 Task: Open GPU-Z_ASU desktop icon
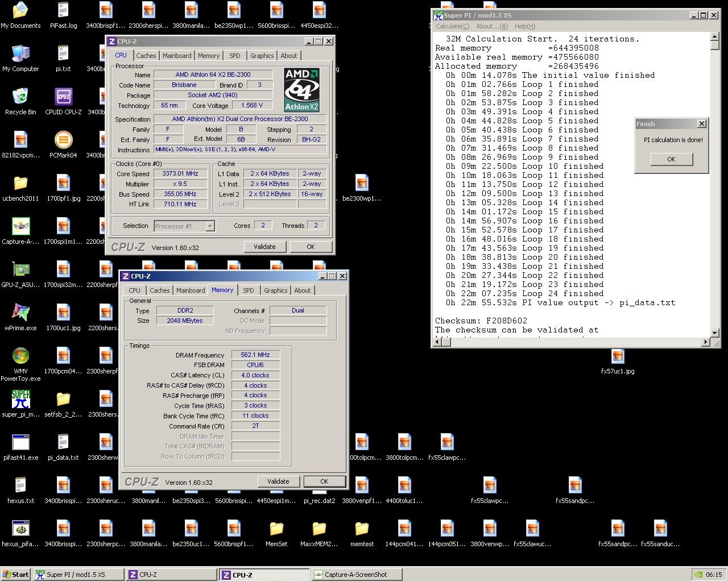tap(20, 275)
